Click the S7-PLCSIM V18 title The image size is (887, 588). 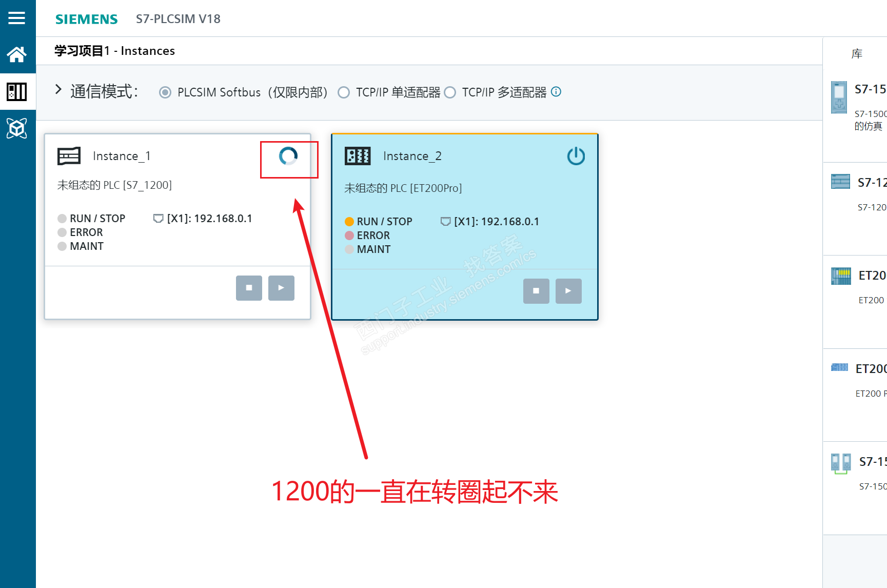(178, 19)
